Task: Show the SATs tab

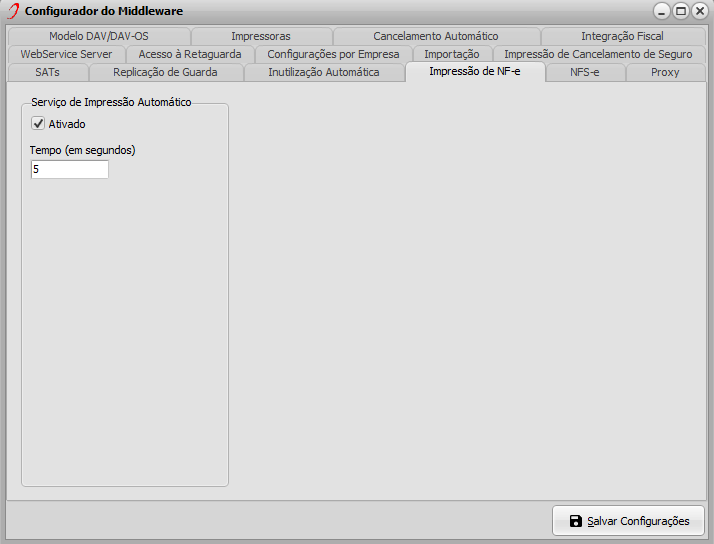Action: (47, 72)
